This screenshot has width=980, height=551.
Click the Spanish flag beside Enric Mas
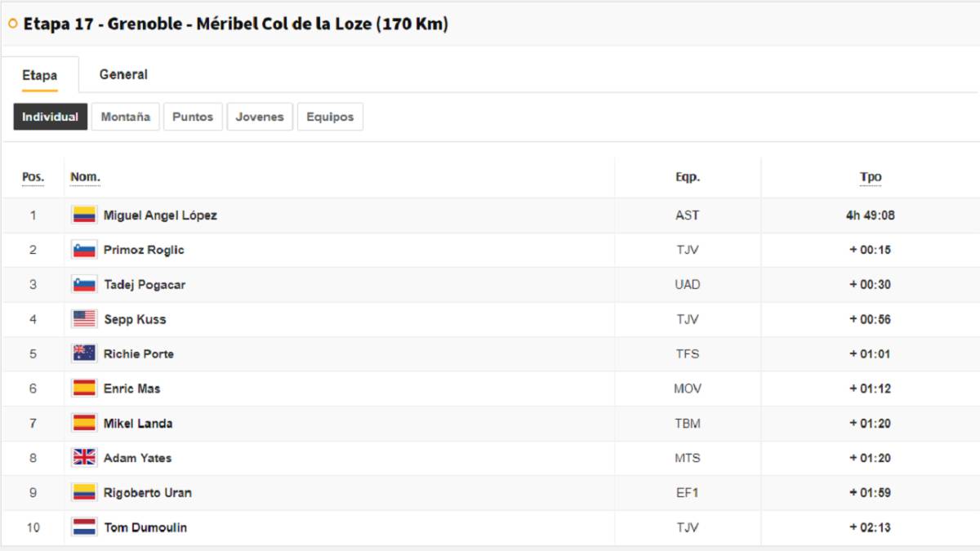click(x=84, y=389)
